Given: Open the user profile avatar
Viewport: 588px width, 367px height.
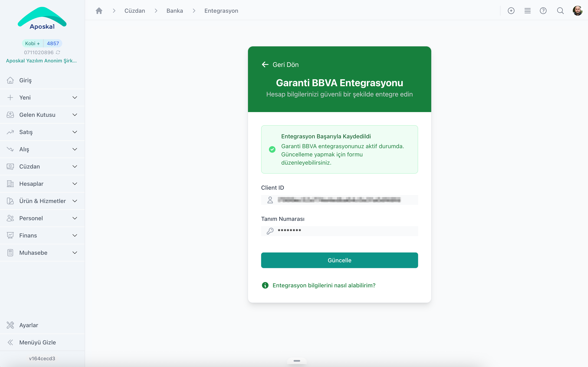Looking at the screenshot, I should coord(577,11).
